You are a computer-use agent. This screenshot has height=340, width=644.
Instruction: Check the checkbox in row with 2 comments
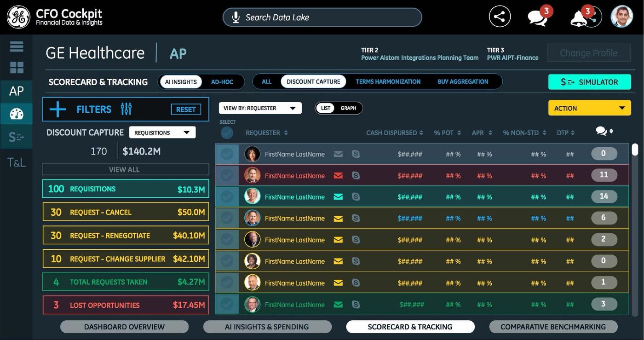[227, 240]
